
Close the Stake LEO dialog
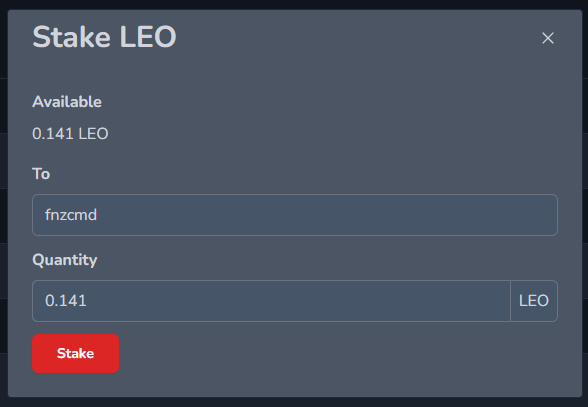[548, 38]
